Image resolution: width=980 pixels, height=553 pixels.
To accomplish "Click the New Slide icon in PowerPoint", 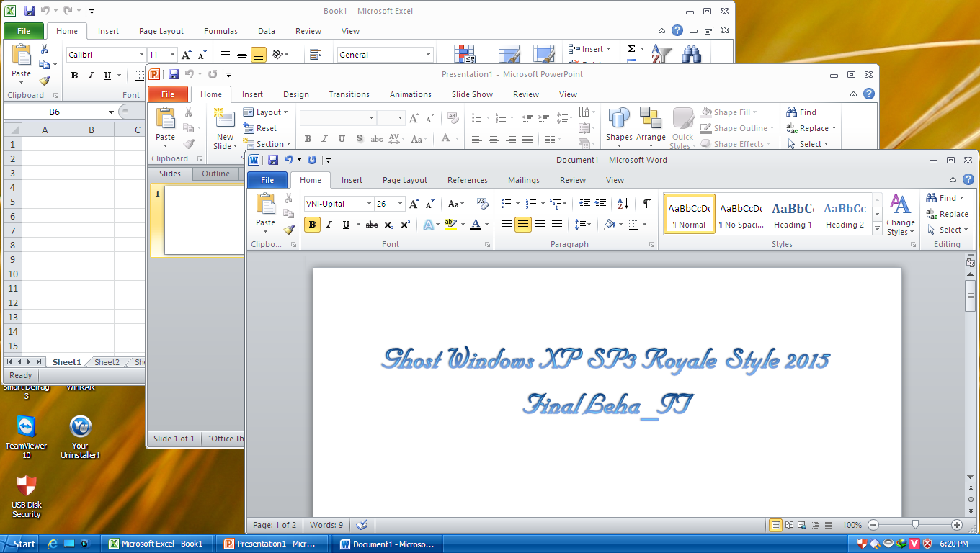I will (226, 119).
